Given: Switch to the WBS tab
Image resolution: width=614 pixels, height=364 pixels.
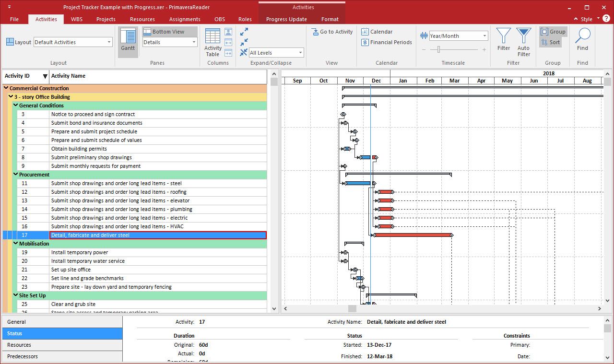Looking at the screenshot, I should [x=77, y=19].
